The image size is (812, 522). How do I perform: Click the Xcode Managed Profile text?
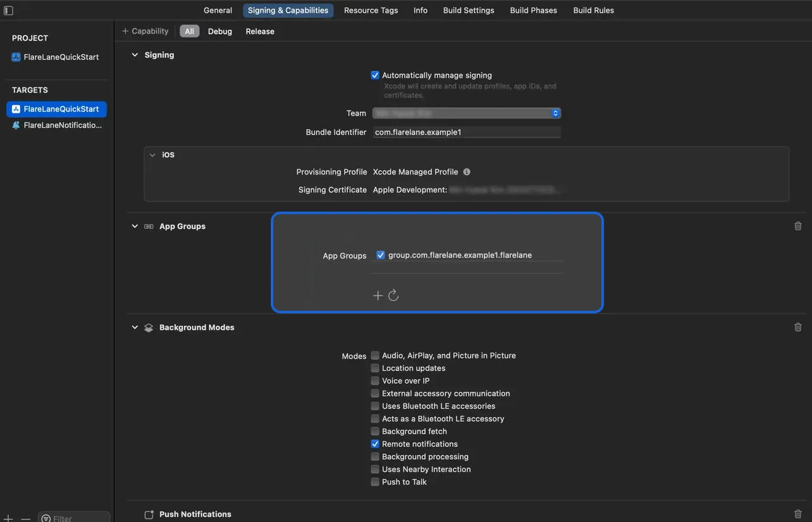(x=416, y=172)
